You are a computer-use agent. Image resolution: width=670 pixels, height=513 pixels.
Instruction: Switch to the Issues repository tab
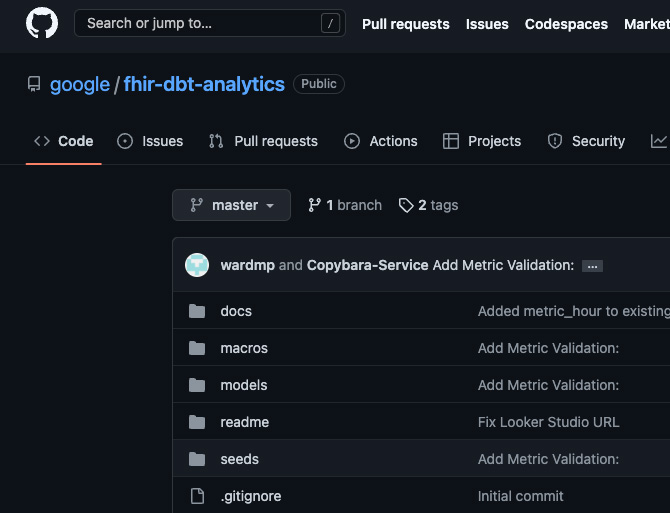150,141
